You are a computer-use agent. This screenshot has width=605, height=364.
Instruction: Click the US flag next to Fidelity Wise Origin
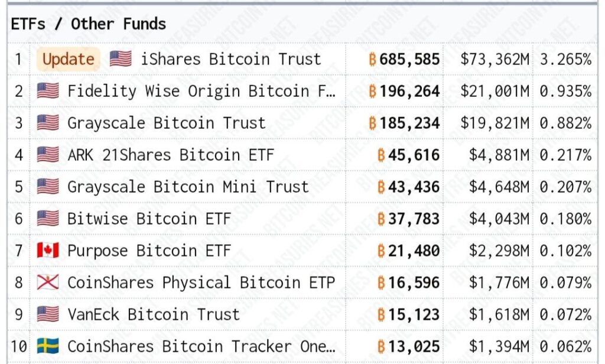tap(48, 91)
